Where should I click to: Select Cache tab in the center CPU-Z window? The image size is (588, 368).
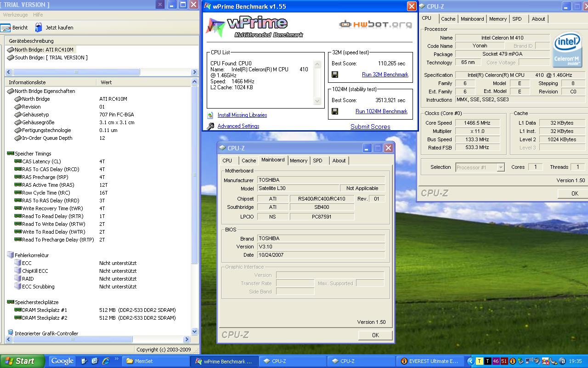tap(249, 161)
